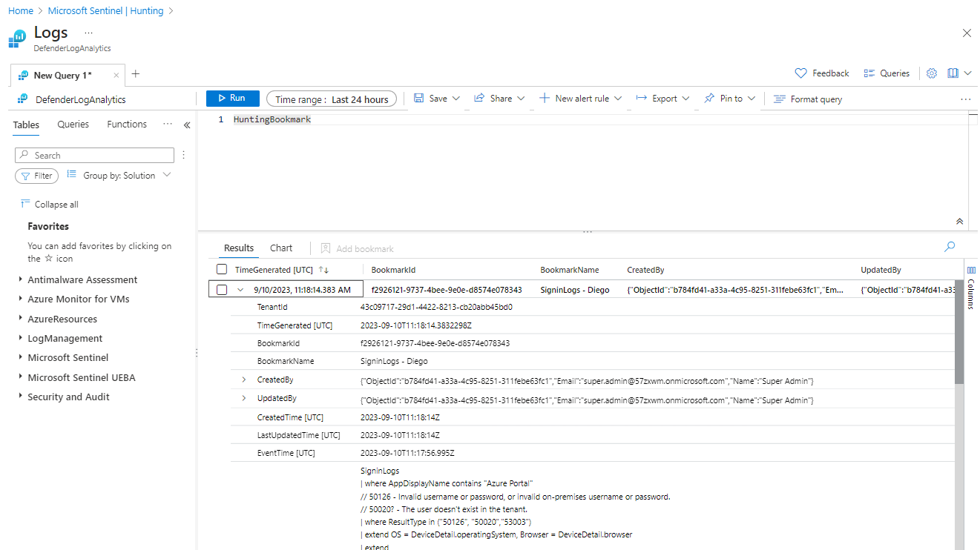
Task: Click the settings gear icon
Action: 932,73
